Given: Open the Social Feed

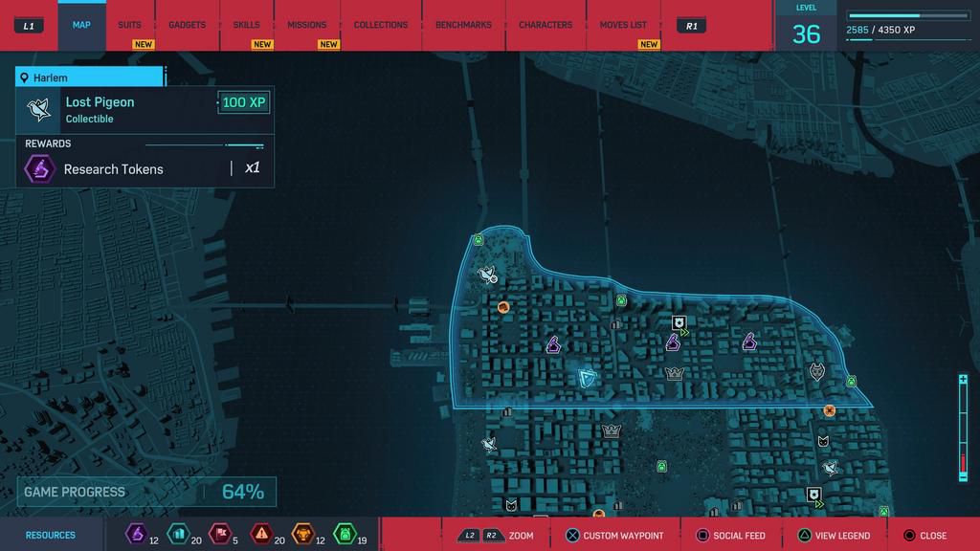Looking at the screenshot, I should pos(732,536).
